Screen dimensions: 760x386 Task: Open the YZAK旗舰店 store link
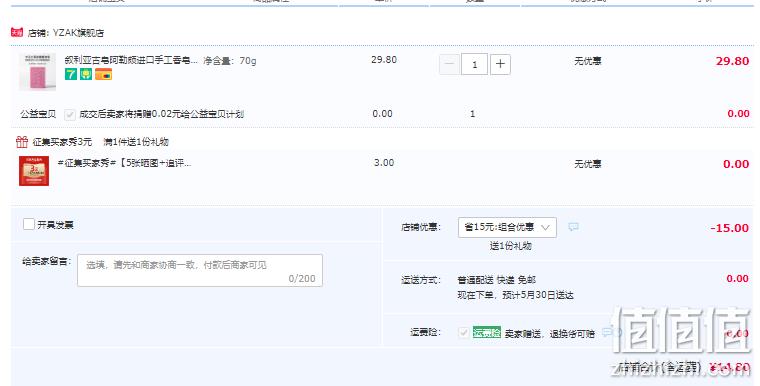click(x=78, y=33)
